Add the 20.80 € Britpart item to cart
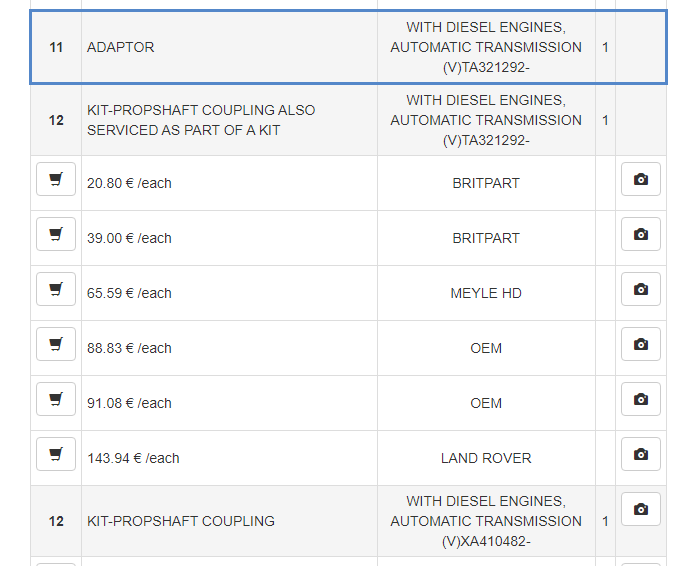The width and height of the screenshot is (679, 566). tap(56, 179)
